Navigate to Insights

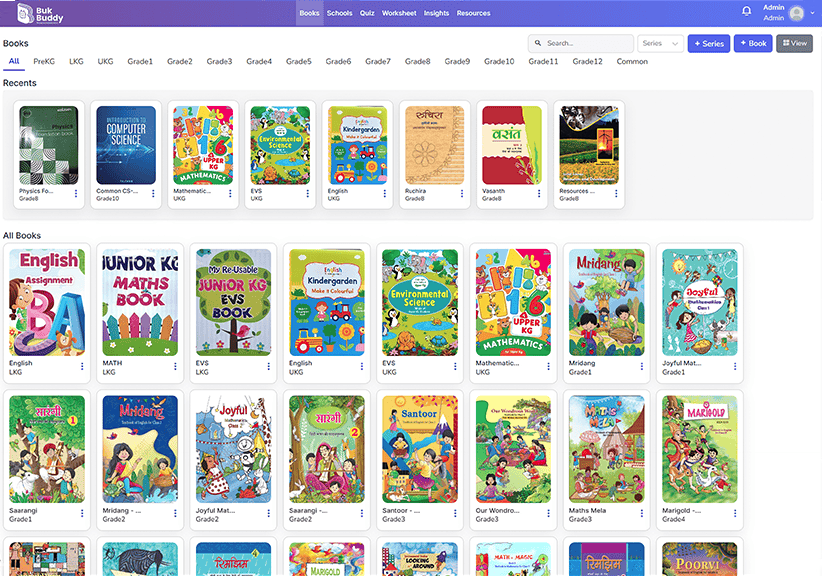(437, 13)
